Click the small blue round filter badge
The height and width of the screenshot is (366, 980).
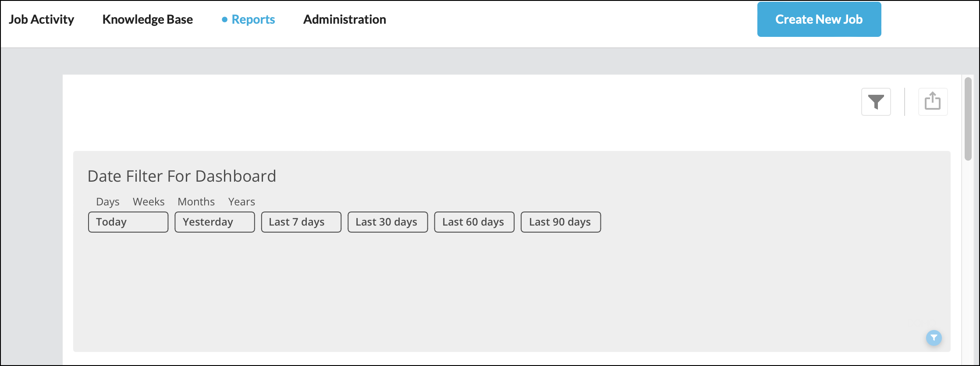[x=934, y=337]
